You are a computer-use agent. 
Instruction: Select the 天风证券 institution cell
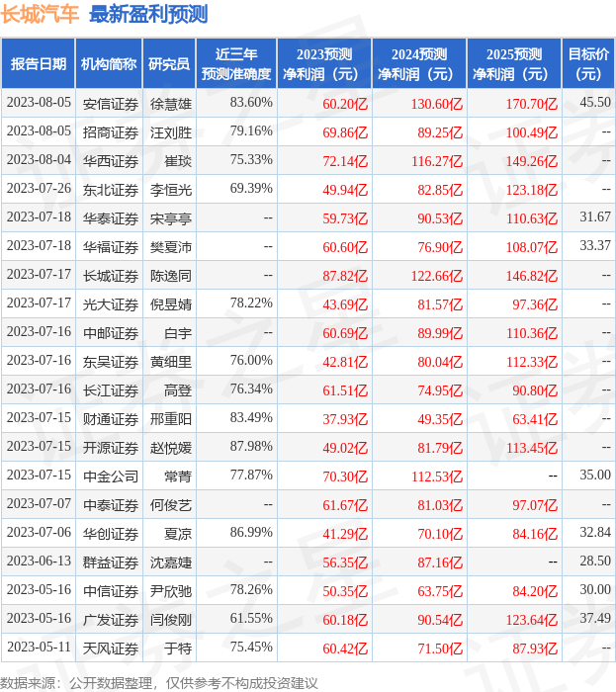click(111, 649)
